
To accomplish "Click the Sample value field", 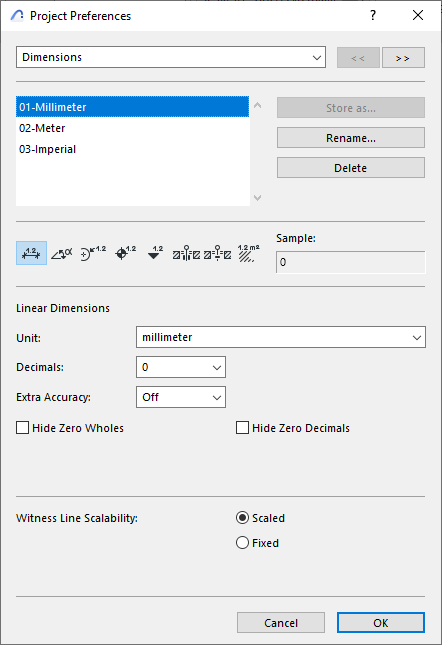I will point(351,262).
